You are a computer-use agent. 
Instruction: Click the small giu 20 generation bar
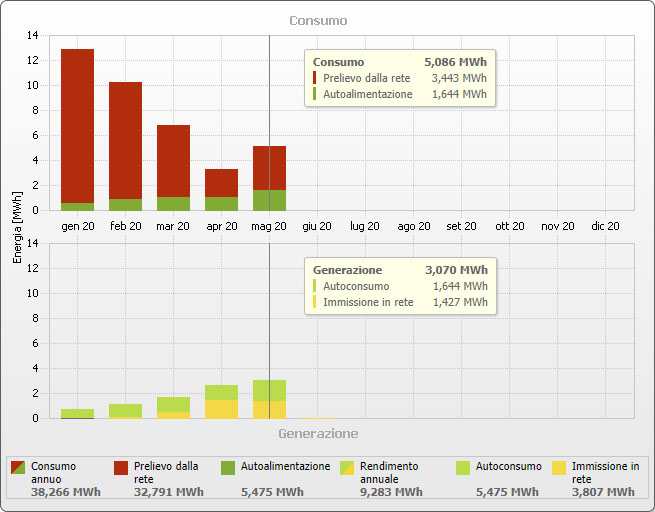click(x=317, y=418)
